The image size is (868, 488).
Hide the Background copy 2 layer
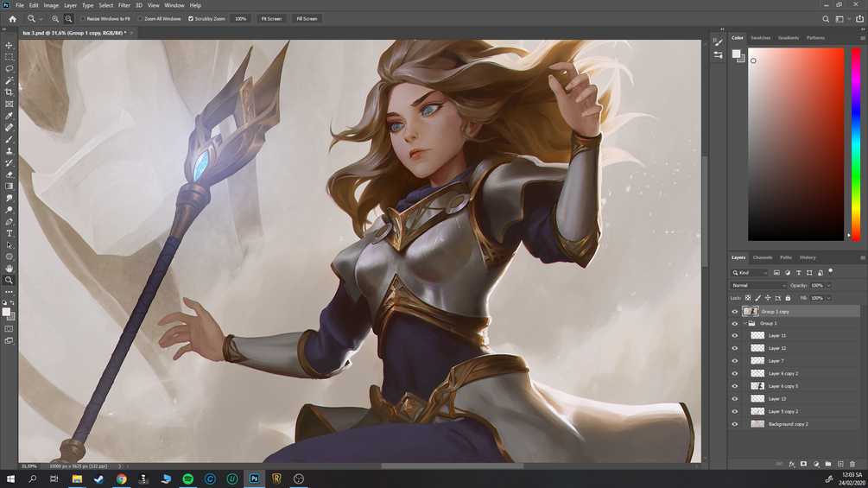coord(735,424)
